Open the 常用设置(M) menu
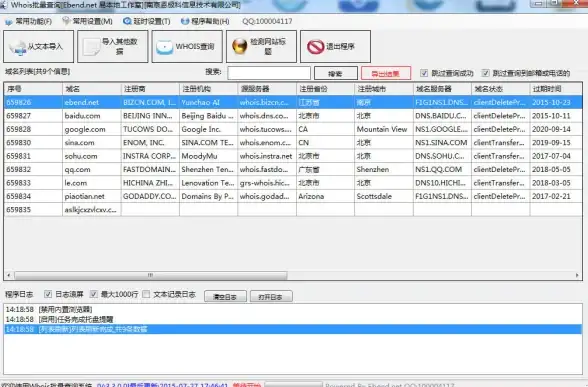The height and width of the screenshot is (387, 588). pyautogui.click(x=88, y=21)
